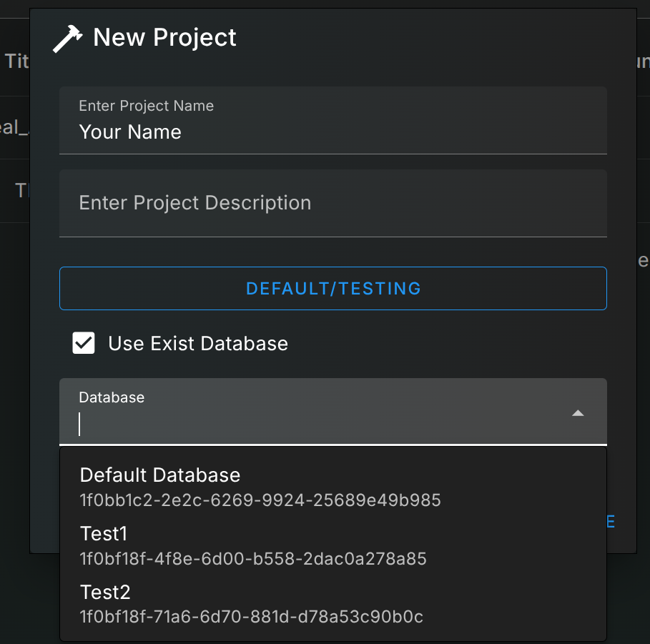Click the UUID beneath Test2
This screenshot has width=650, height=644.
click(252, 617)
